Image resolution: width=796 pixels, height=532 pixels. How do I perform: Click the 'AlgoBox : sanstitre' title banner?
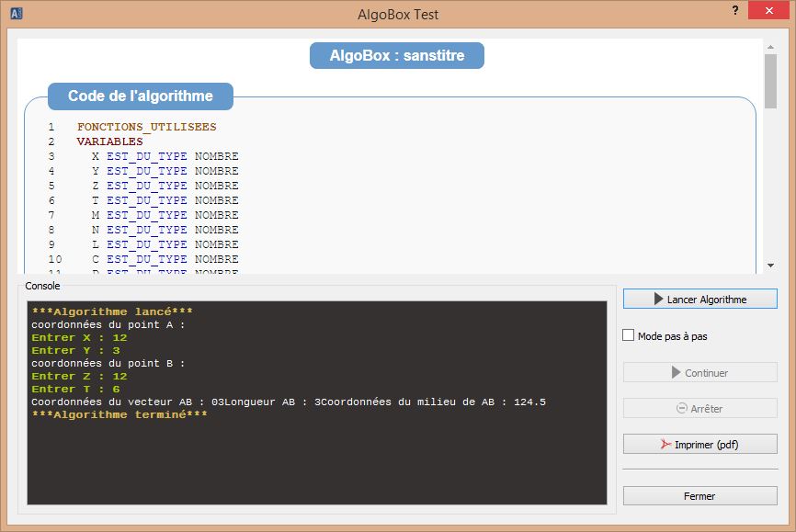[x=397, y=55]
